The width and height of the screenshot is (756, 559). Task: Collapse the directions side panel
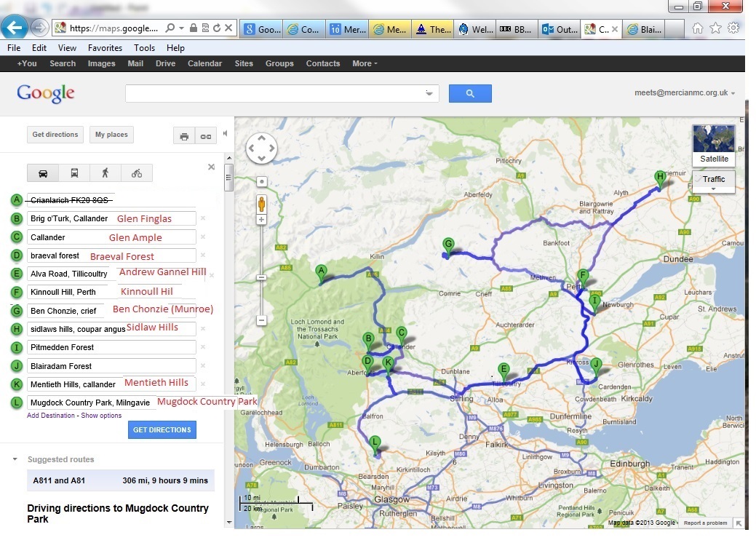point(226,133)
